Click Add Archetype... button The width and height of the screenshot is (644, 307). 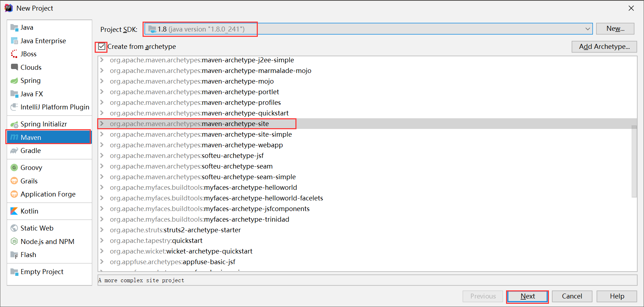click(604, 46)
